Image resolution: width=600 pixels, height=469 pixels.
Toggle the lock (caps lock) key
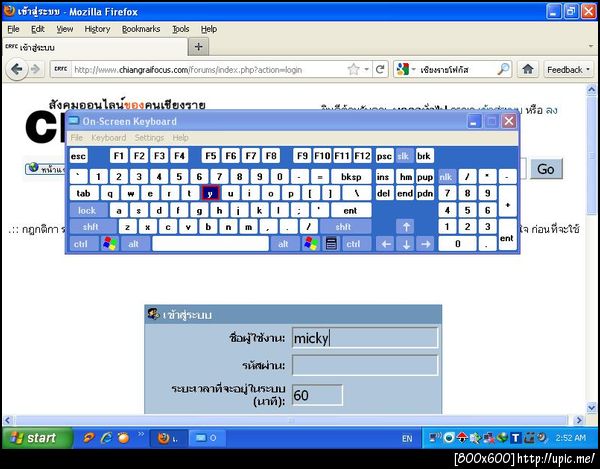click(x=87, y=210)
